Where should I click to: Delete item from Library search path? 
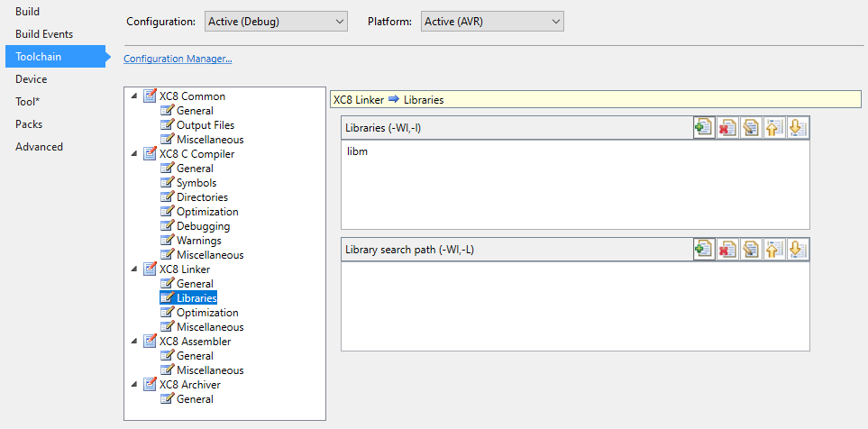pos(727,250)
